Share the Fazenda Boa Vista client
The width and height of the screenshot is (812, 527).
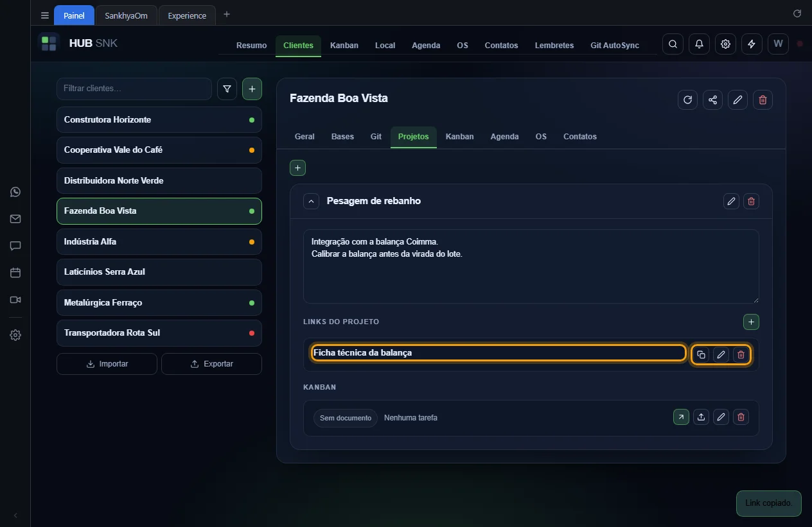(712, 99)
